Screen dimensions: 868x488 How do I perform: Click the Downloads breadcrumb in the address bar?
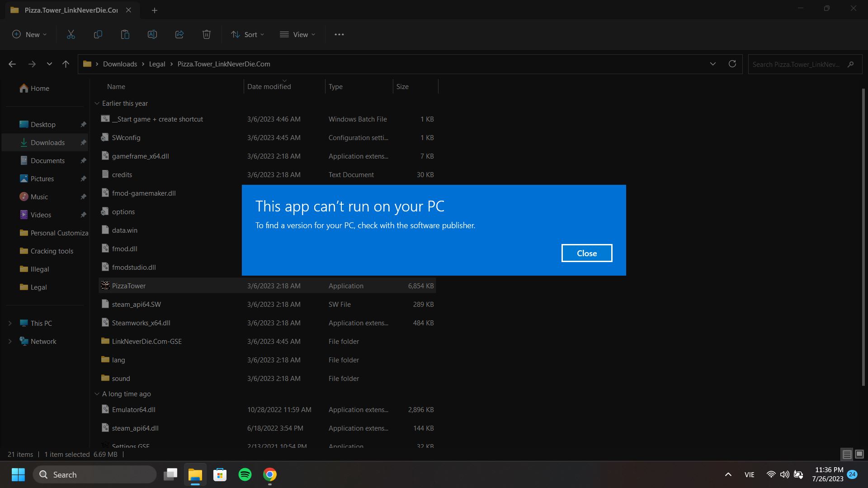click(120, 64)
